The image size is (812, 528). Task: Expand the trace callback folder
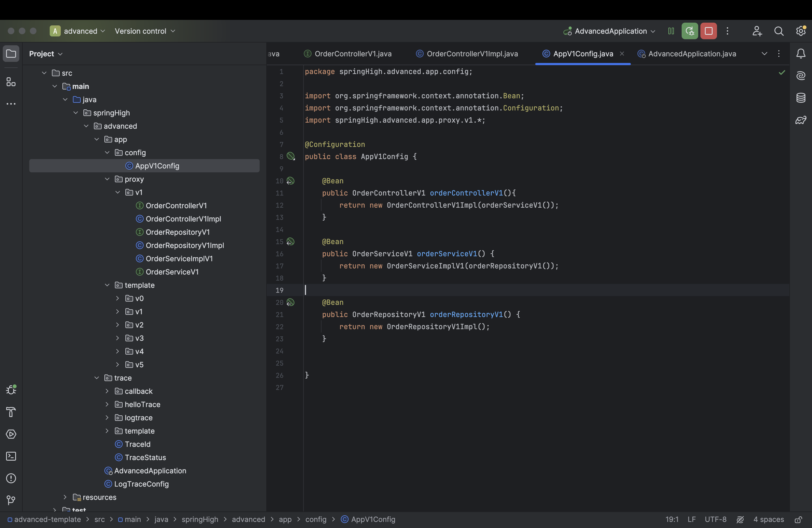[x=107, y=391]
